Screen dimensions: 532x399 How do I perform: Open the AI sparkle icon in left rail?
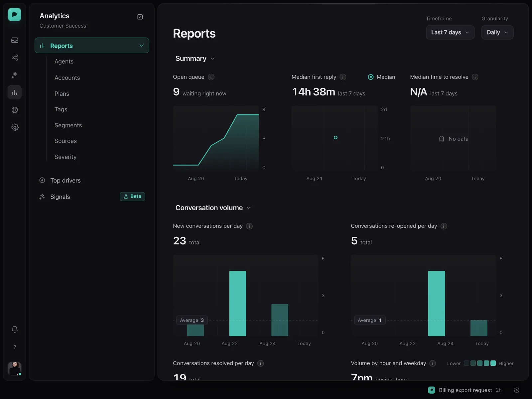coord(15,75)
